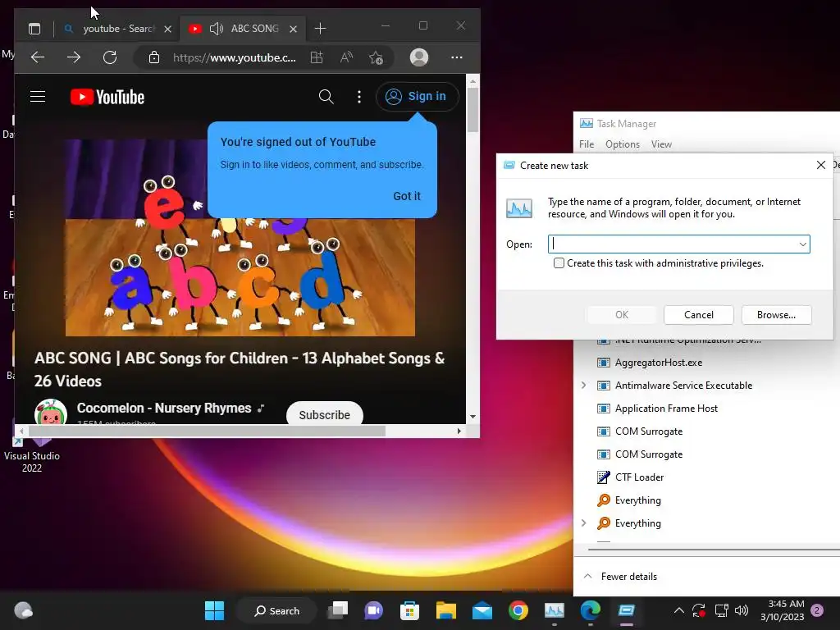Switch to youtube - Search tab

116,29
